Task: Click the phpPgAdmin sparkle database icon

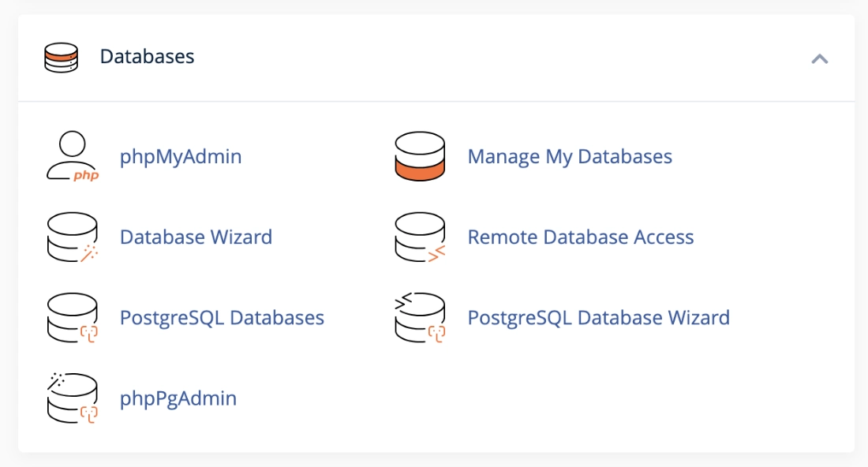Action: 73,398
